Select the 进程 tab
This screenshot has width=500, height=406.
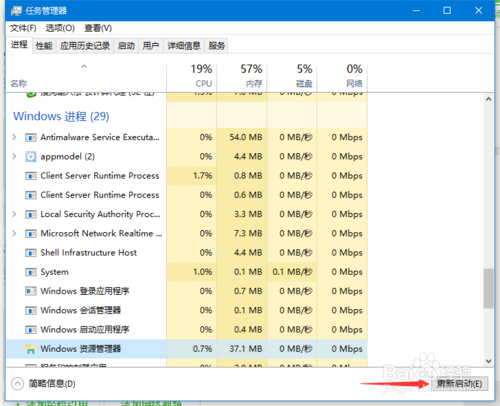coord(19,45)
